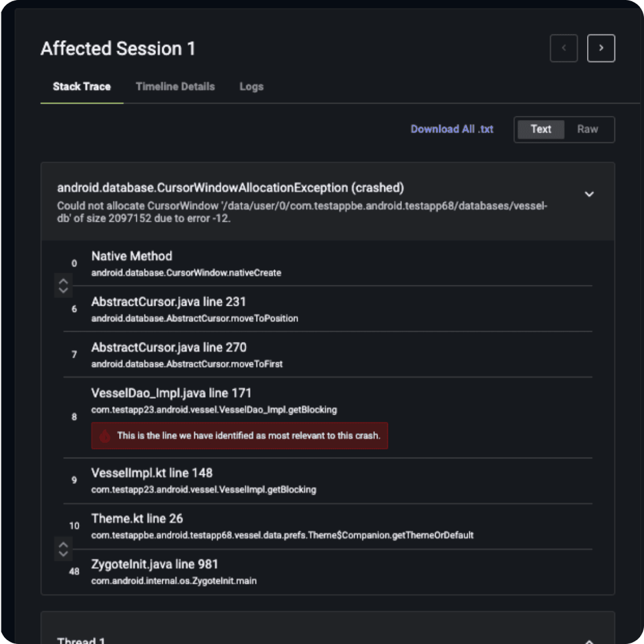This screenshot has width=644, height=644.
Task: Switch to the Timeline Details tab
Action: click(175, 86)
